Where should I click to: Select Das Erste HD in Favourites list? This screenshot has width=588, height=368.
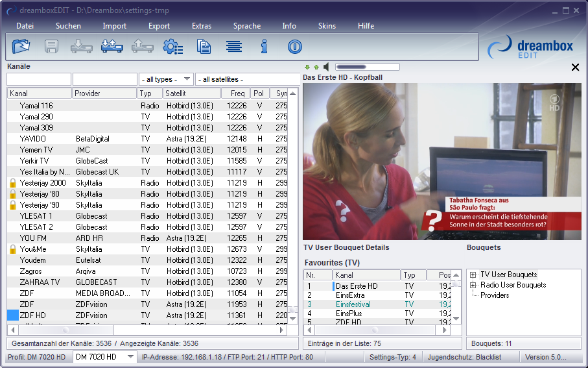pos(377,286)
